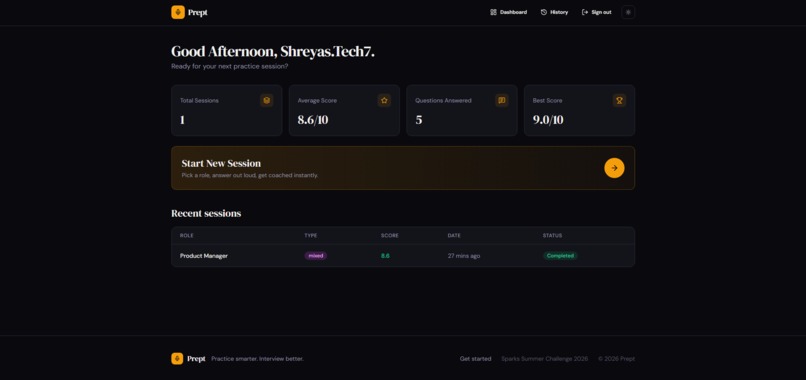Click the Questions Answered book icon
Screen dimensions: 806x380
502,100
